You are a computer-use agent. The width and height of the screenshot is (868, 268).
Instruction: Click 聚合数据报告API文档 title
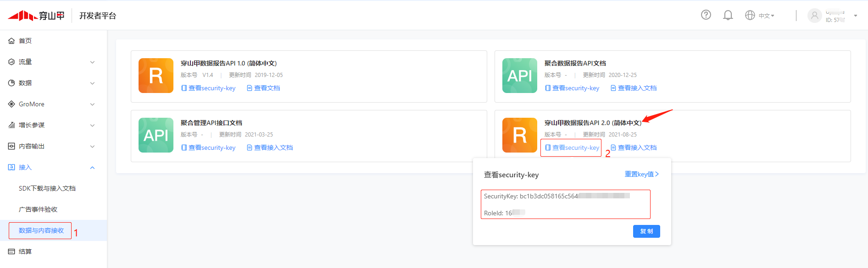click(x=575, y=63)
